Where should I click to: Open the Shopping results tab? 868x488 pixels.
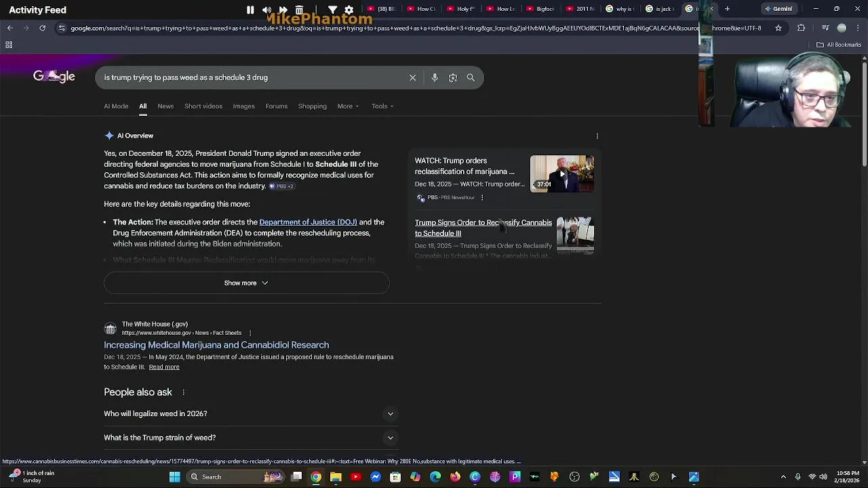[312, 106]
